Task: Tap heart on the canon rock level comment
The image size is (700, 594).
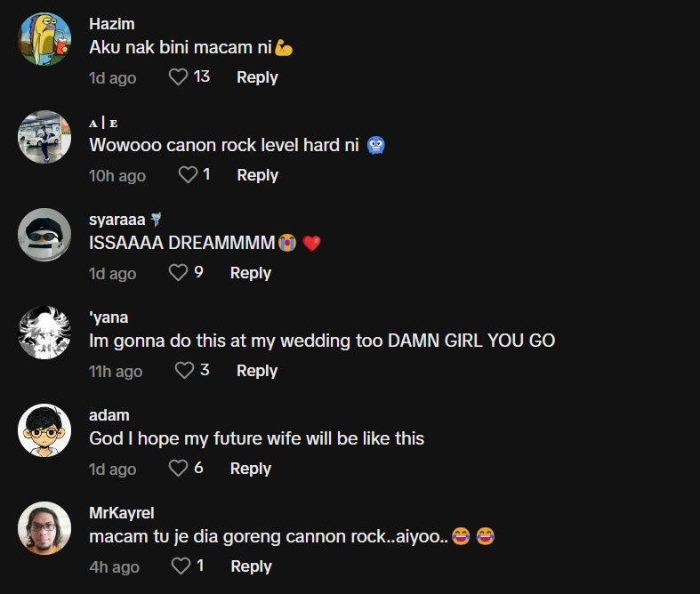Action: tap(188, 175)
